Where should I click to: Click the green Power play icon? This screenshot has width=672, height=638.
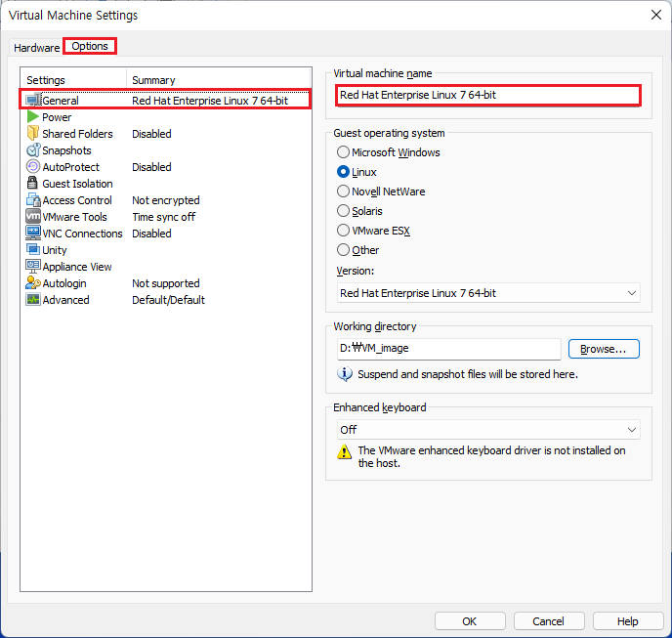coord(33,116)
